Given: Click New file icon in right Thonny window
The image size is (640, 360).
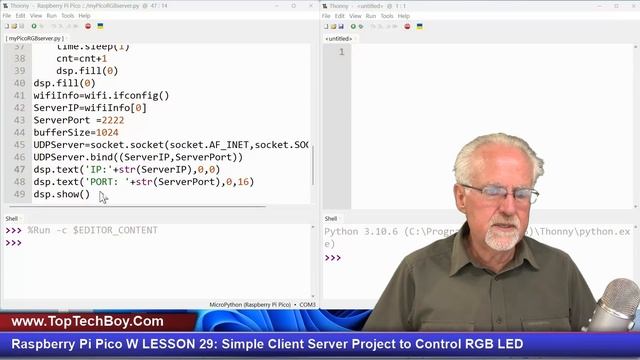Looking at the screenshot, I should [326, 27].
